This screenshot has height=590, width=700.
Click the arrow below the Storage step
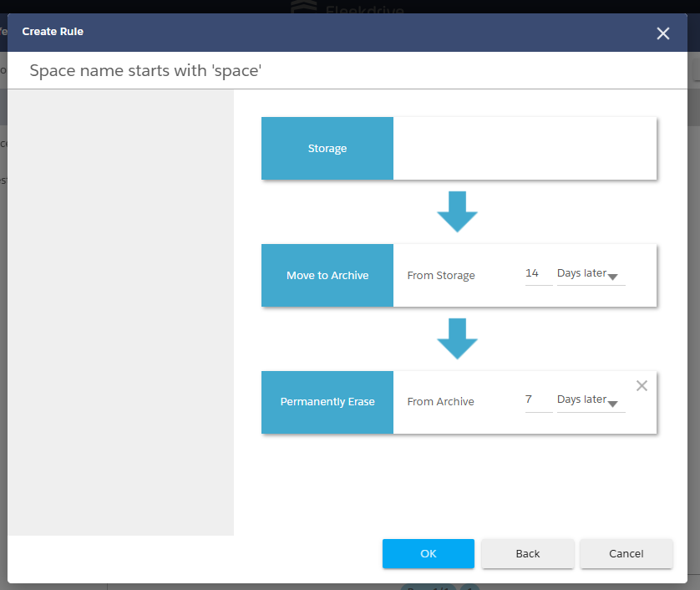(457, 212)
